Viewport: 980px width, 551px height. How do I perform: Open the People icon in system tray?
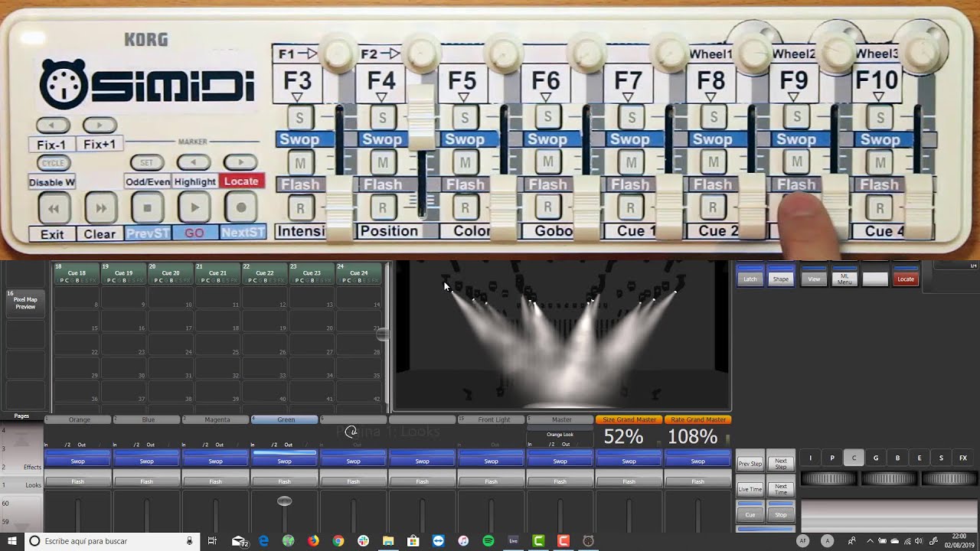852,541
